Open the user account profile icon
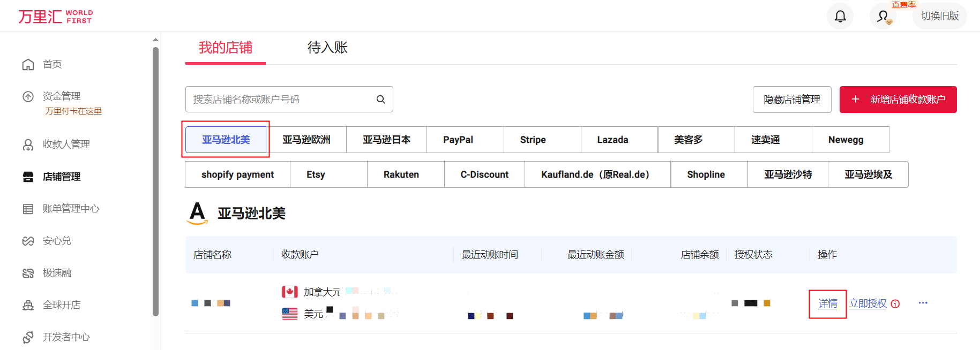This screenshot has width=980, height=350. [x=882, y=17]
